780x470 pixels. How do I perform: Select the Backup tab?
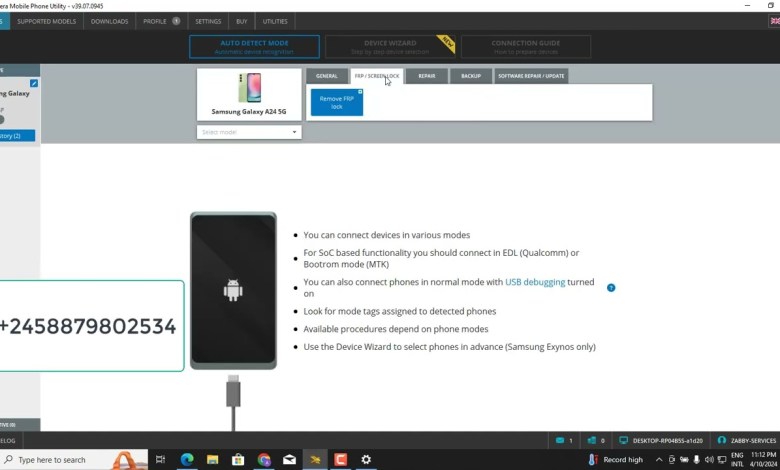(470, 76)
